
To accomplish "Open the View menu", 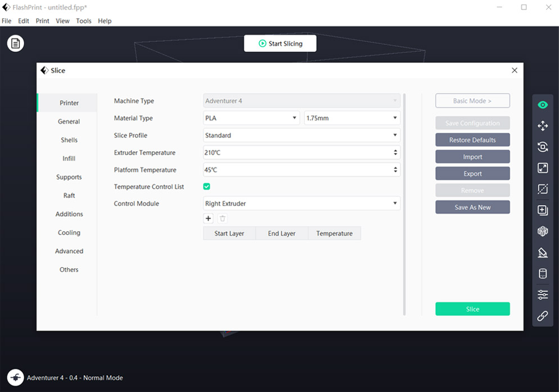I will [x=62, y=21].
